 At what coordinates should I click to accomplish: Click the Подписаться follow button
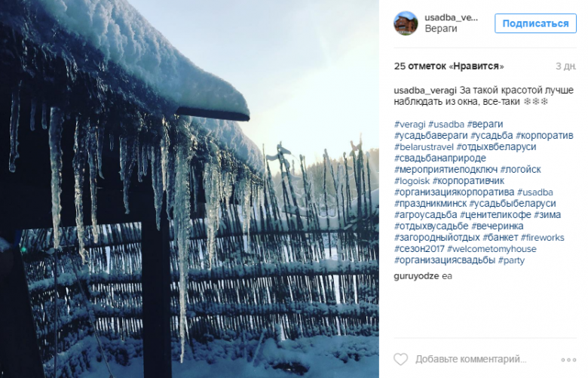[x=535, y=23]
